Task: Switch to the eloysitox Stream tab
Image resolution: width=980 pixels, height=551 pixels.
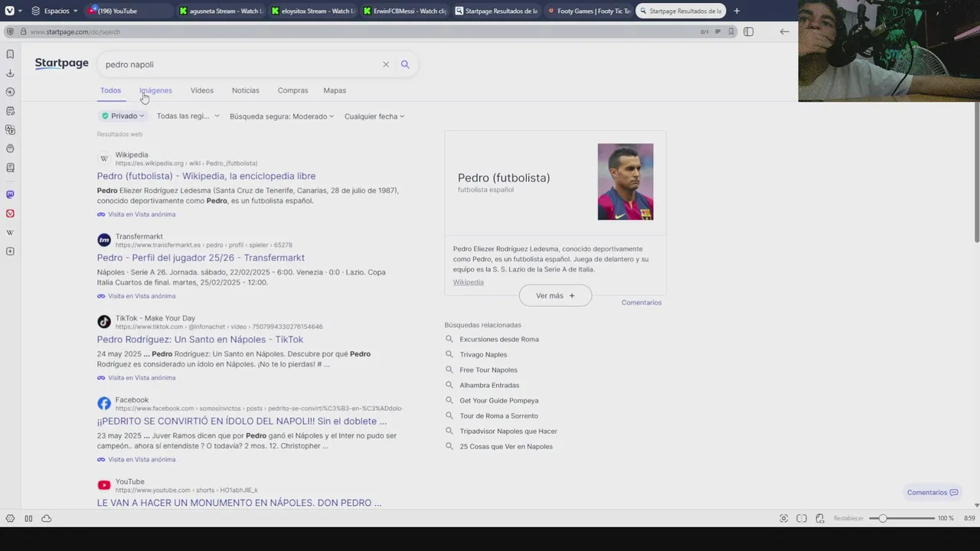Action: pos(312,11)
